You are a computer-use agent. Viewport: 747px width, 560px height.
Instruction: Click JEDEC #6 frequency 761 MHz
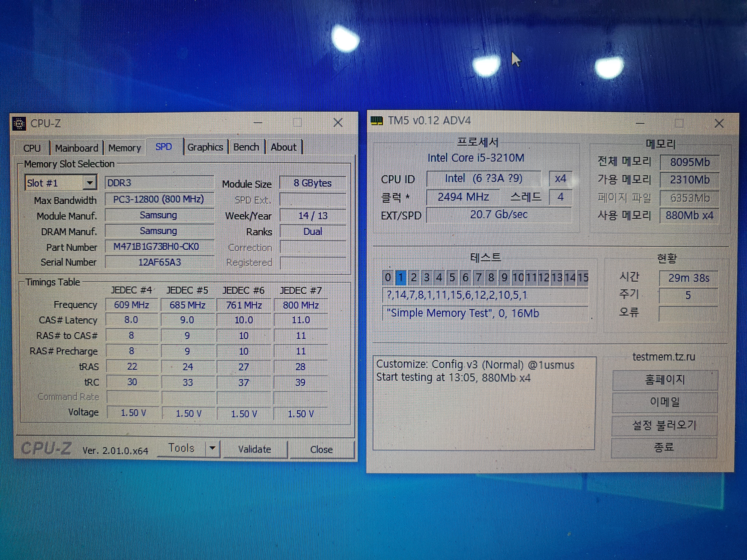click(244, 305)
